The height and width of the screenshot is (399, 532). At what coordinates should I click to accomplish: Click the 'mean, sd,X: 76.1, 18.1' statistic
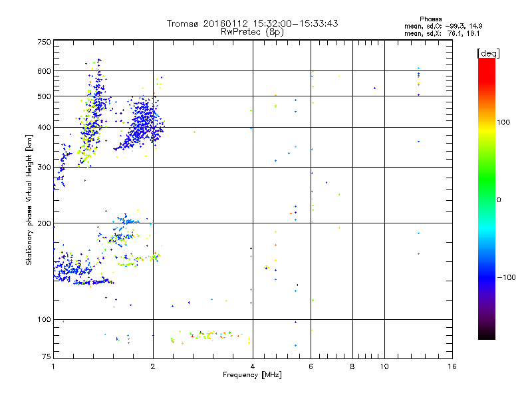(x=442, y=34)
